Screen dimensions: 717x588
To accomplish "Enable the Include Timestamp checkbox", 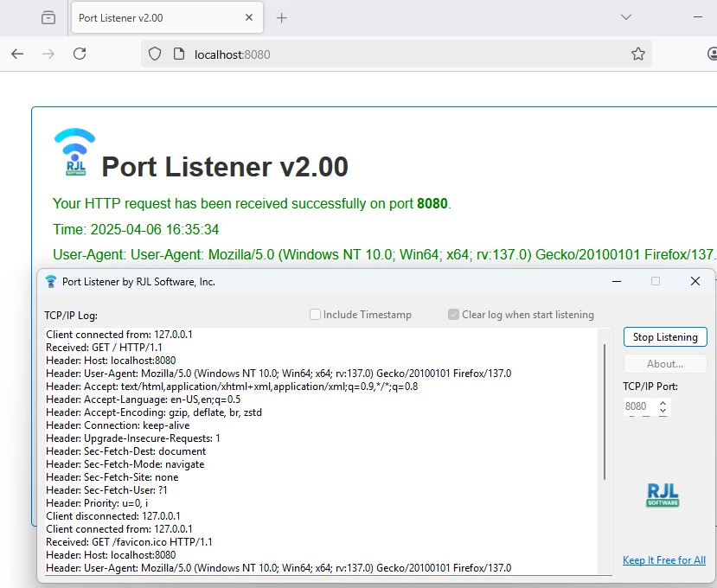I will [315, 314].
